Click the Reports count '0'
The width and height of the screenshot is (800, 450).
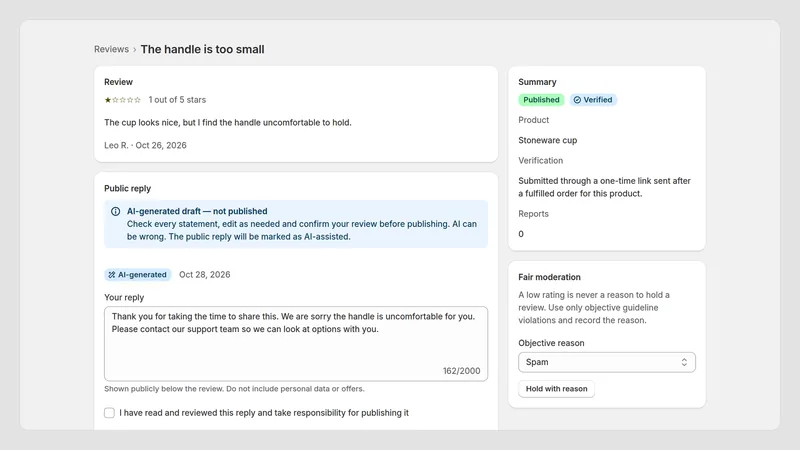[x=521, y=234]
